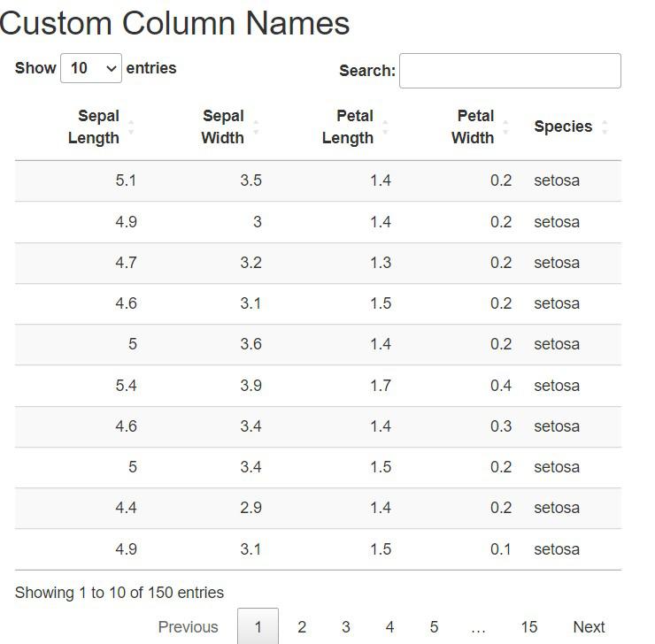Open page 5 of entries
655x644 pixels.
(x=434, y=626)
